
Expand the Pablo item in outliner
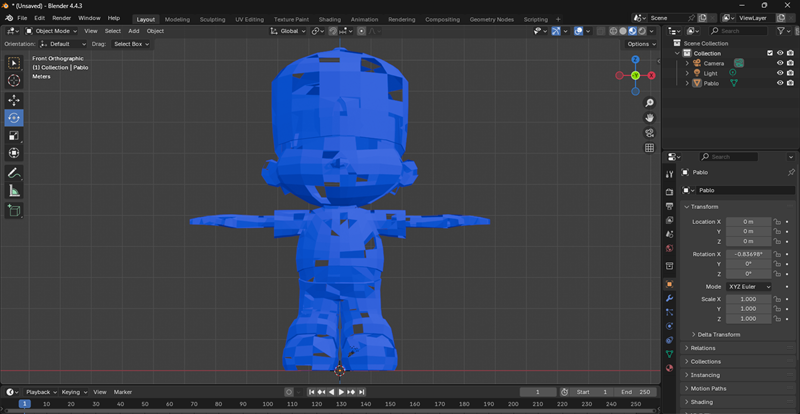coord(687,83)
